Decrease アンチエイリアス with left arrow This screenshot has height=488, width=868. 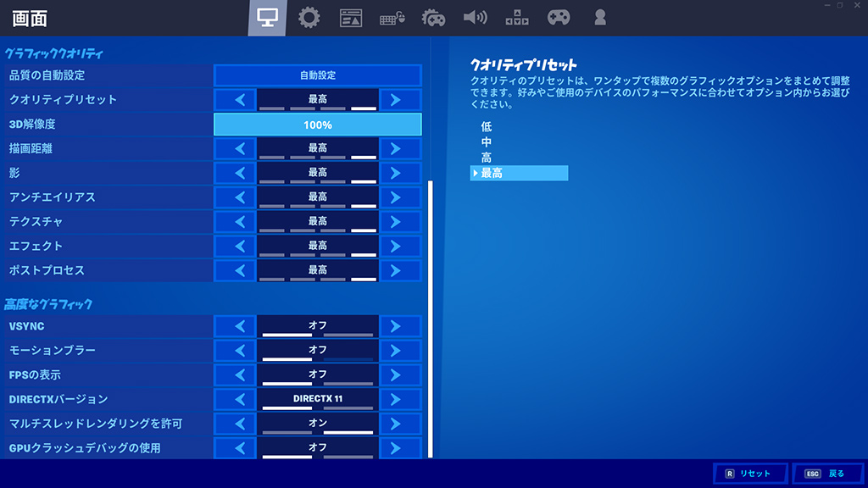coord(236,197)
